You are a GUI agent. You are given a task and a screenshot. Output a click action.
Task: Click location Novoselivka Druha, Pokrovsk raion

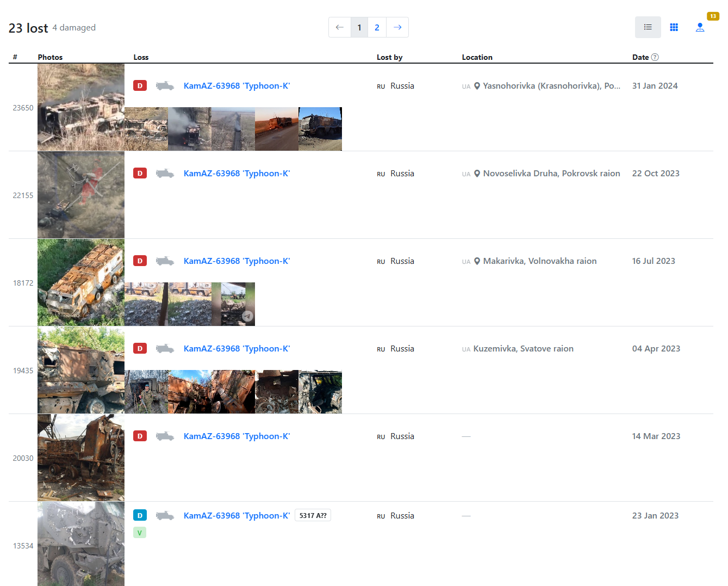click(x=551, y=174)
